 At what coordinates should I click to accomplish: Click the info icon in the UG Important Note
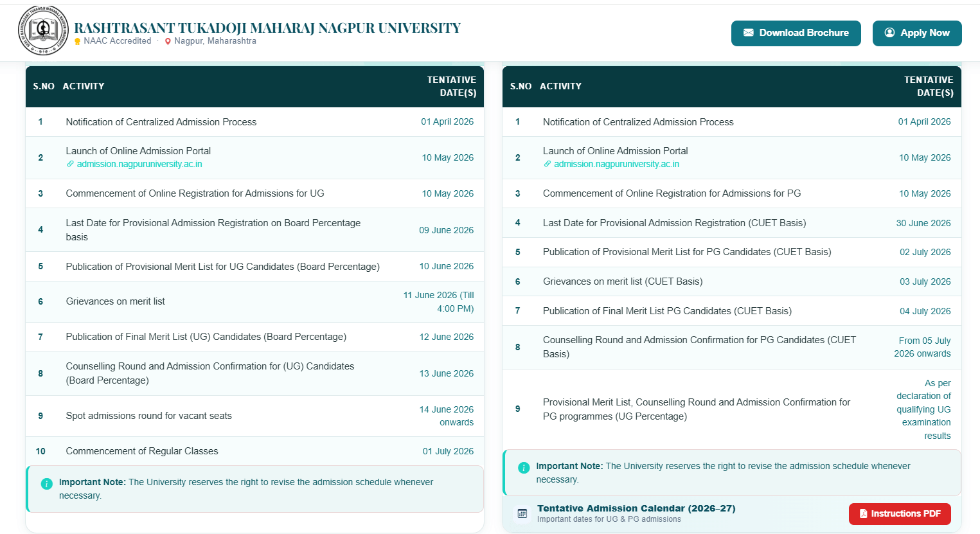46,484
